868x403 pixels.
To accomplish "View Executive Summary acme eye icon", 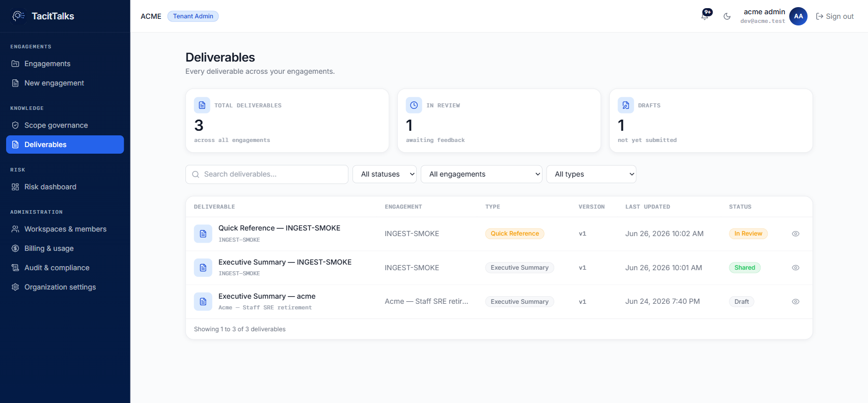I will coord(796,302).
